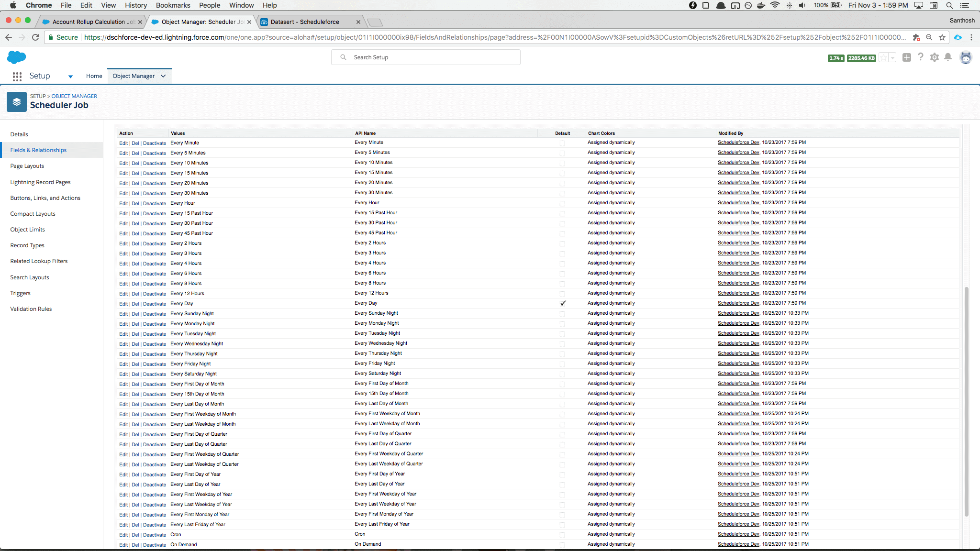Toggle the Every Minute default checkbox
The image size is (980, 551).
coord(562,143)
